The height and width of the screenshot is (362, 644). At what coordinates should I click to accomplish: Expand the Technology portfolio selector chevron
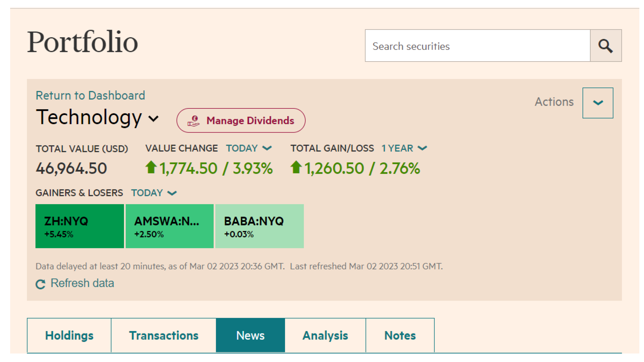pyautogui.click(x=154, y=119)
